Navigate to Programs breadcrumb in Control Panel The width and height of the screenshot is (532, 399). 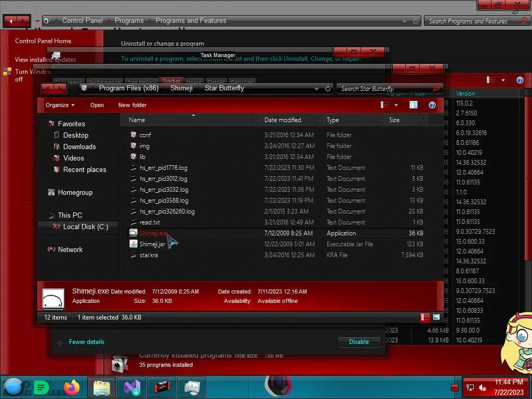(x=129, y=21)
